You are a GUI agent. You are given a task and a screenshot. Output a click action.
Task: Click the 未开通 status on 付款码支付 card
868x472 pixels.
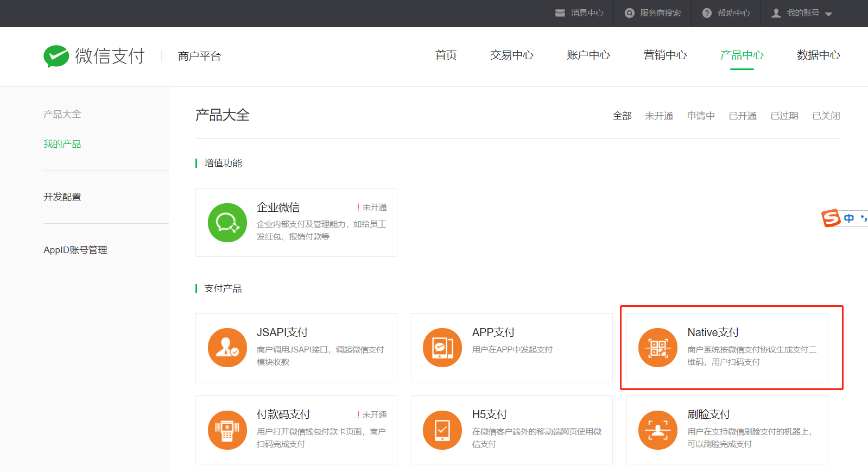pyautogui.click(x=375, y=414)
